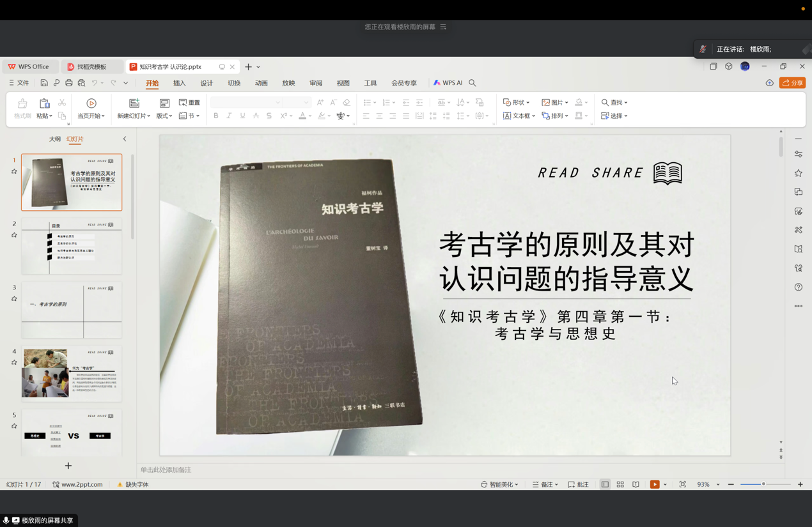Click the zoom slider handle
812x527 pixels.
pyautogui.click(x=763, y=484)
